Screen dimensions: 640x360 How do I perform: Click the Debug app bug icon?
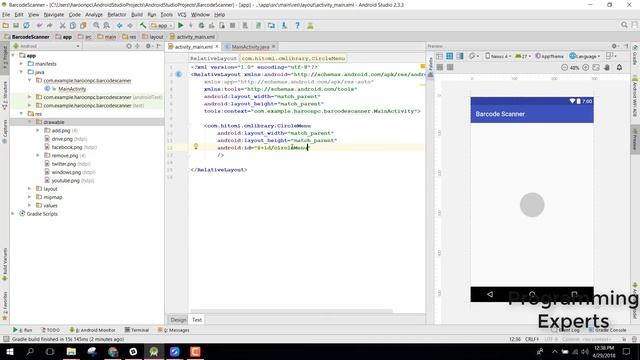coord(201,25)
